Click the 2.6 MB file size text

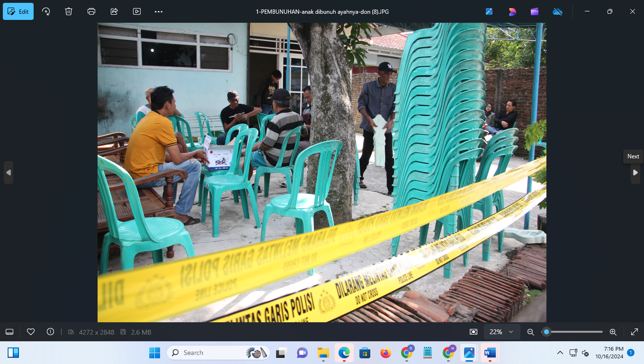tap(141, 332)
